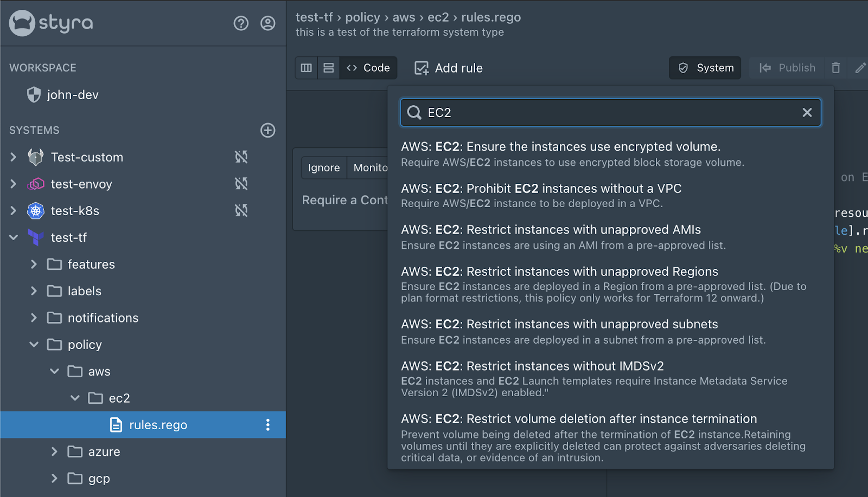Viewport: 868px width, 497px height.
Task: Select rule: Restrict instances with unapproved subnets
Action: (611, 332)
